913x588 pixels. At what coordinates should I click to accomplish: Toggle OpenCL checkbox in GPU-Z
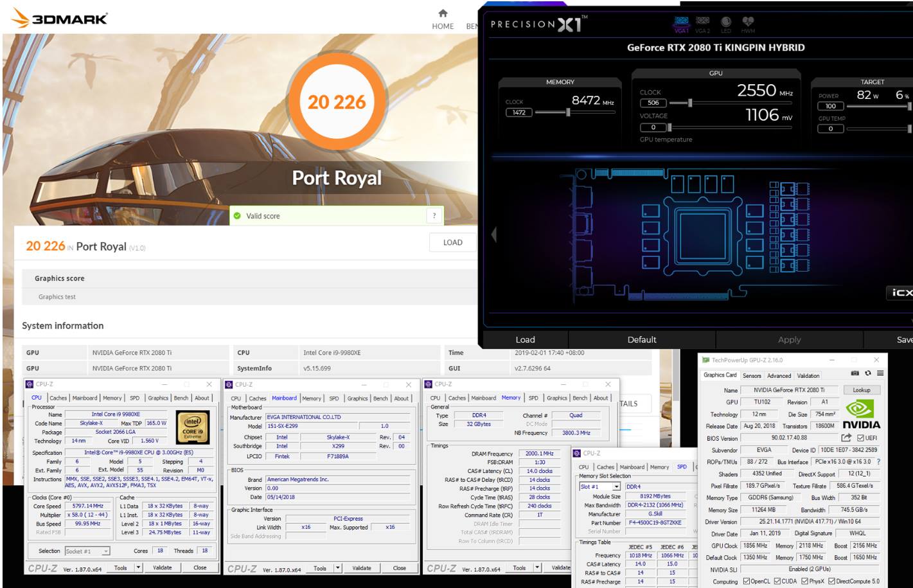[x=746, y=582]
